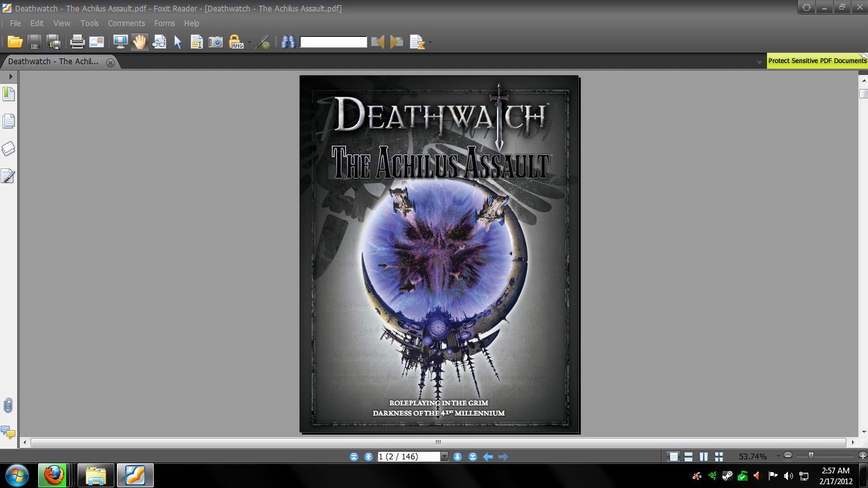Open the RMS padlock dropdown arrow
This screenshot has width=868, height=488.
point(249,43)
